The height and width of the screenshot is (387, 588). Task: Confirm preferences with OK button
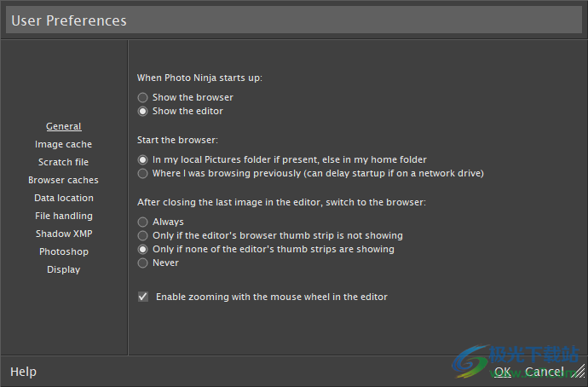pos(503,372)
